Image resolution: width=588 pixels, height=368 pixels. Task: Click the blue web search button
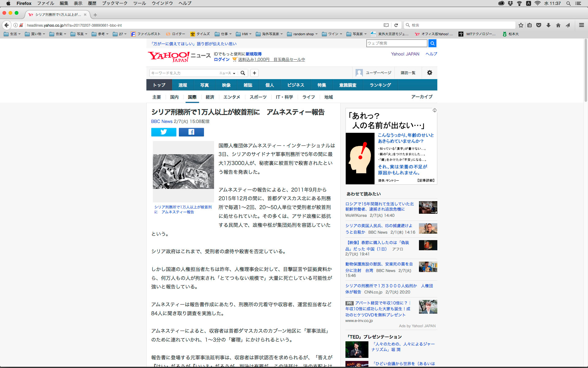click(x=432, y=43)
